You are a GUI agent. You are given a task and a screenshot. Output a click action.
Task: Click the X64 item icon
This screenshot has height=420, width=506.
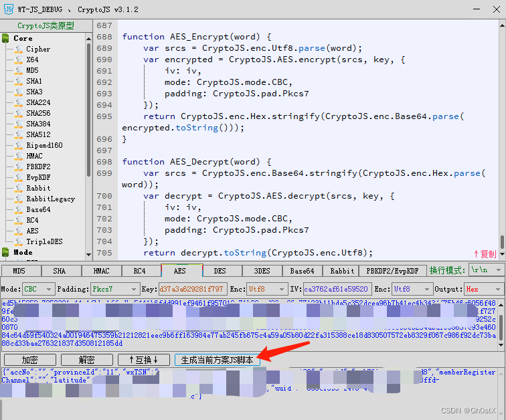pos(19,60)
